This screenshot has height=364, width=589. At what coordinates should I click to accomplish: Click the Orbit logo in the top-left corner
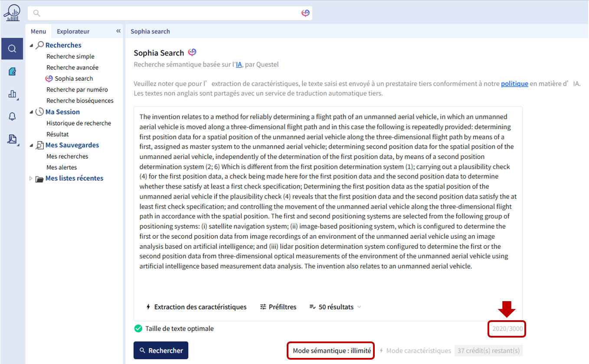click(x=12, y=13)
